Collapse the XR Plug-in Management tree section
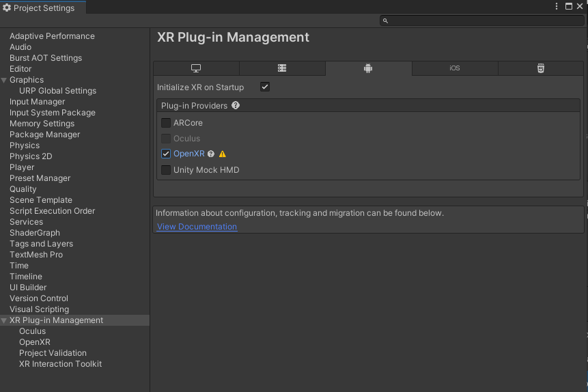 3,320
